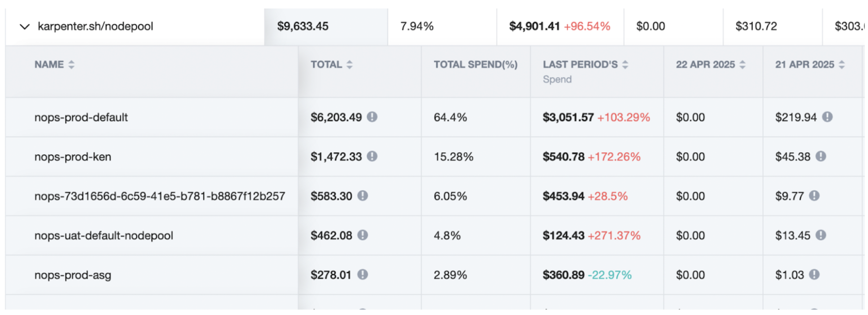Click the $360.89 last period cell

point(564,275)
